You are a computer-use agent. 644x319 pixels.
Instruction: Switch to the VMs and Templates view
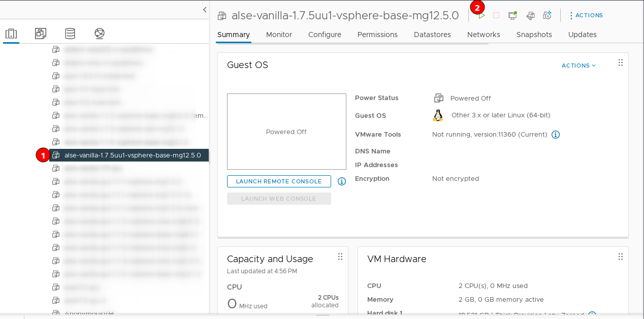[x=41, y=34]
